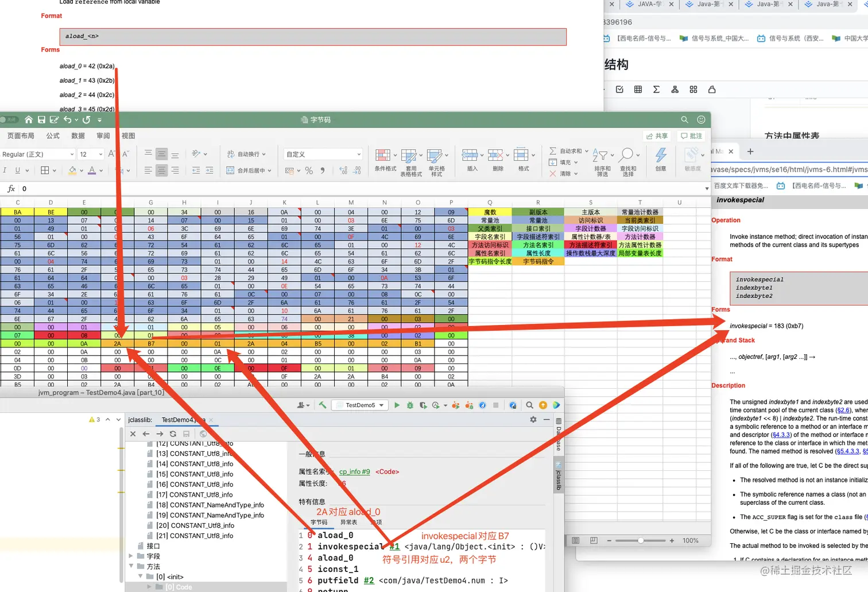Image resolution: width=868 pixels, height=592 pixels.
Task: Save the Excel workbook with the disk icon
Action: pos(41,119)
